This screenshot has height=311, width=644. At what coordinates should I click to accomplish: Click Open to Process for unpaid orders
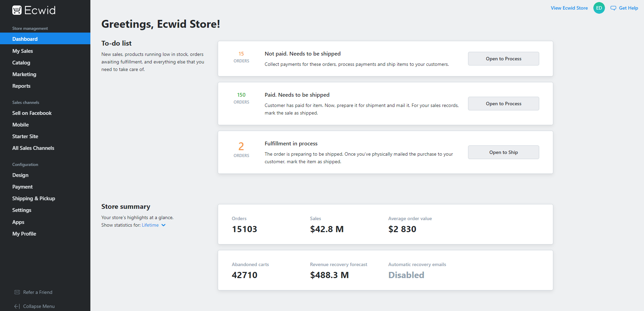503,59
